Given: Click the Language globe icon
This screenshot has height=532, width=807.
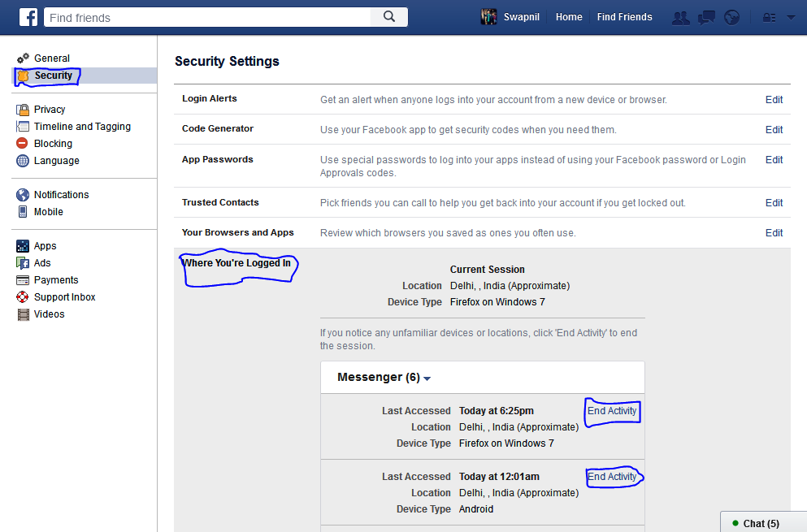Looking at the screenshot, I should [23, 161].
